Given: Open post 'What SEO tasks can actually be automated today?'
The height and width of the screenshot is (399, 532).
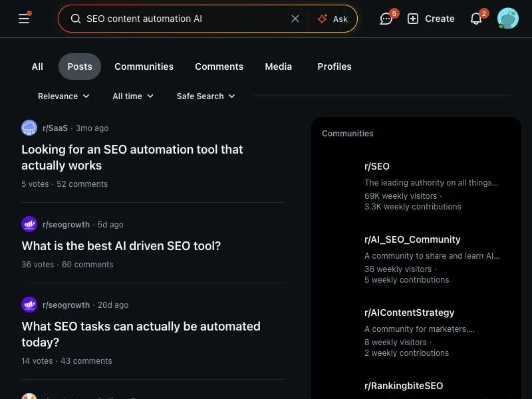Looking at the screenshot, I should pyautogui.click(x=141, y=334).
